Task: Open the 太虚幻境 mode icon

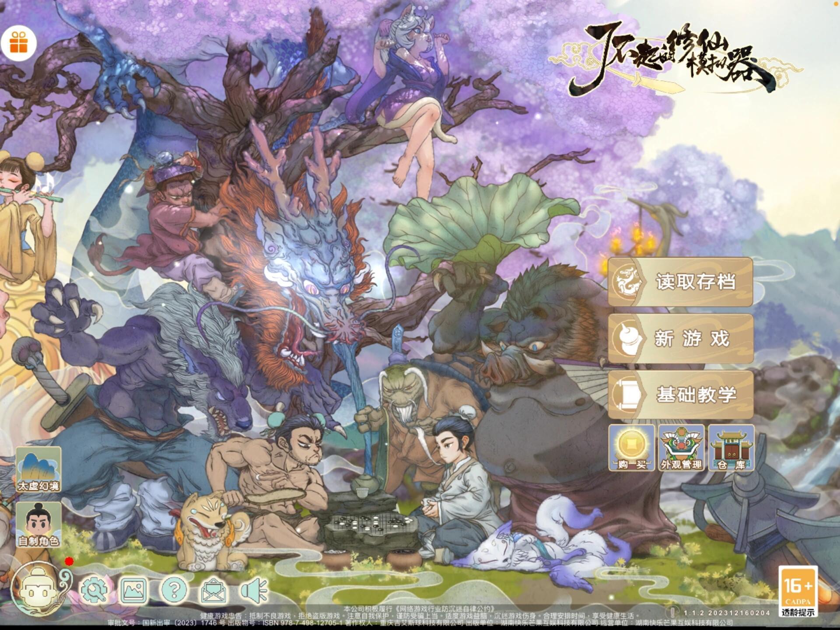Action: (x=38, y=469)
